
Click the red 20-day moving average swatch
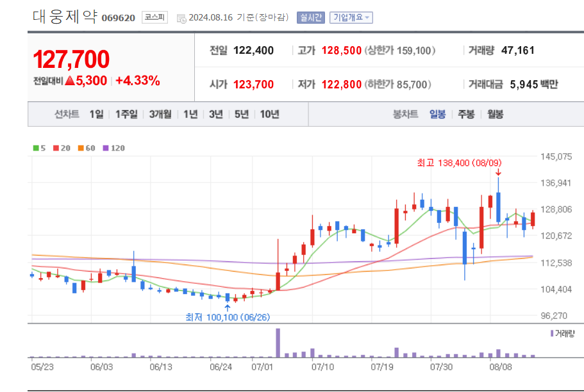click(x=56, y=148)
